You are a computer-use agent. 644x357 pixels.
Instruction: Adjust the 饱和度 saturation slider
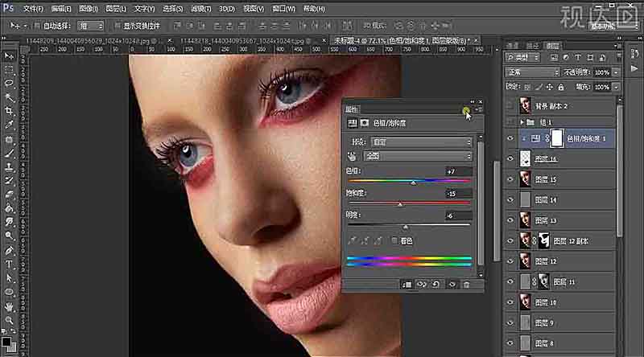(400, 204)
